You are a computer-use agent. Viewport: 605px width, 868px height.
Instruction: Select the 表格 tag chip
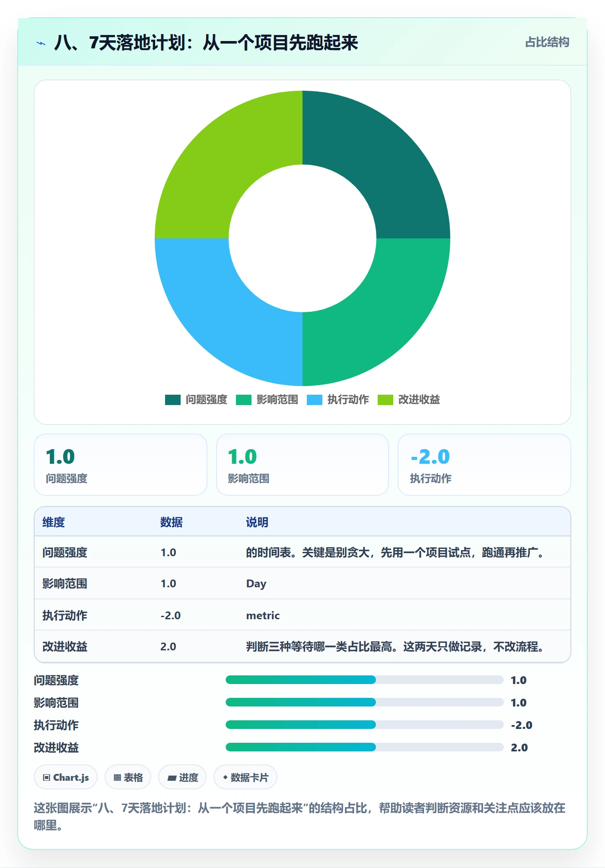(128, 777)
